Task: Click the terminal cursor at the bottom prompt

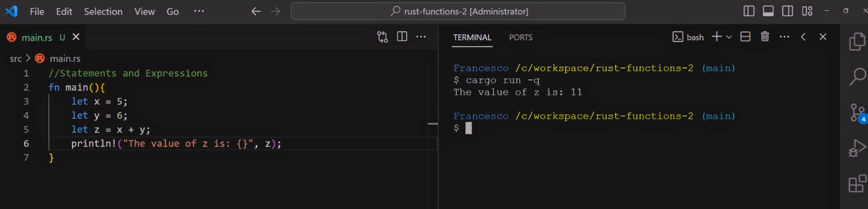Action: (468, 128)
